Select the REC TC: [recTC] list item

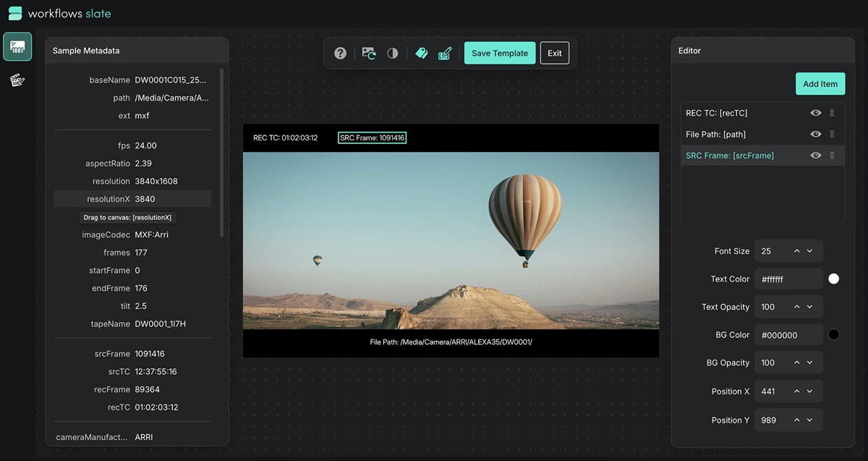click(x=763, y=113)
